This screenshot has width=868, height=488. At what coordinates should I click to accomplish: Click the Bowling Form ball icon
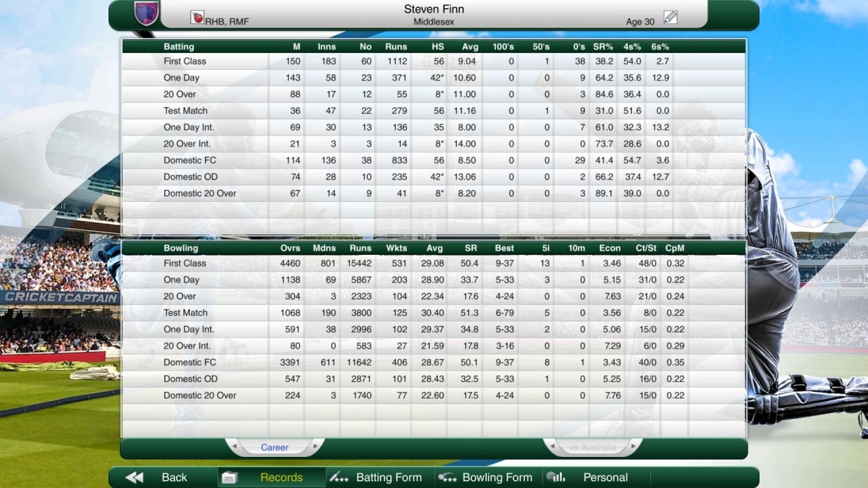tap(448, 477)
